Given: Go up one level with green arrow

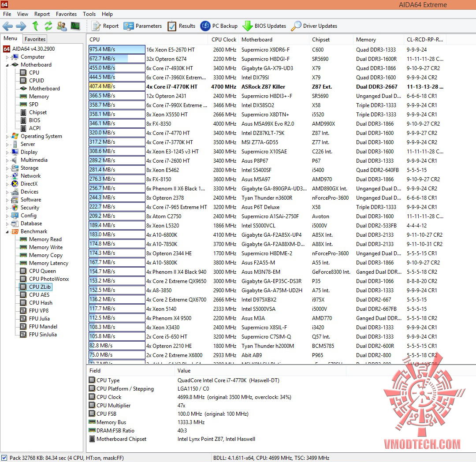Looking at the screenshot, I should (x=35, y=26).
